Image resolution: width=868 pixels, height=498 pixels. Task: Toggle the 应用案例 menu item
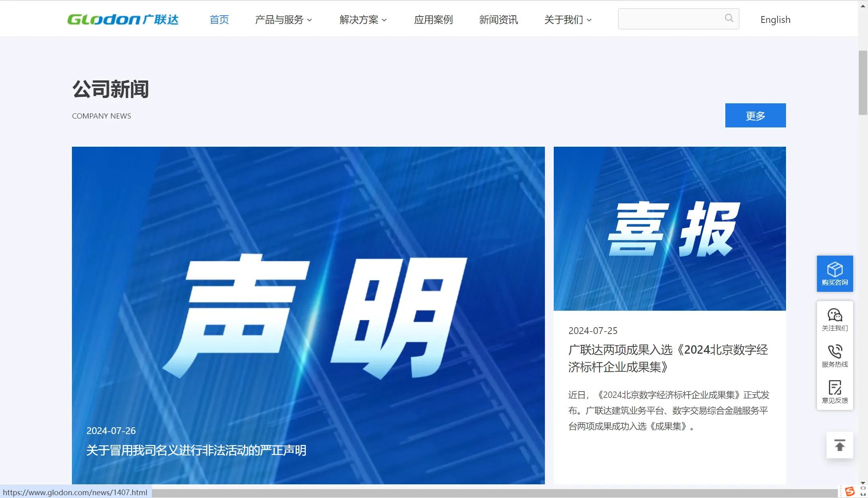434,19
